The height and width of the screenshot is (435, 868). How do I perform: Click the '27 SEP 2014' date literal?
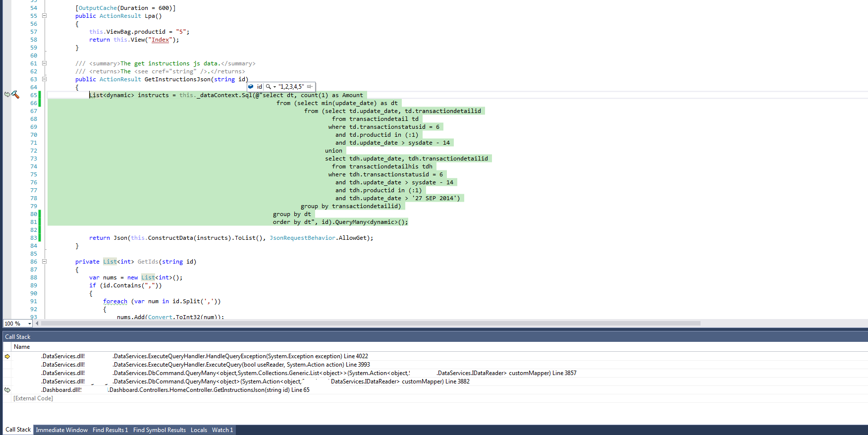click(x=434, y=198)
